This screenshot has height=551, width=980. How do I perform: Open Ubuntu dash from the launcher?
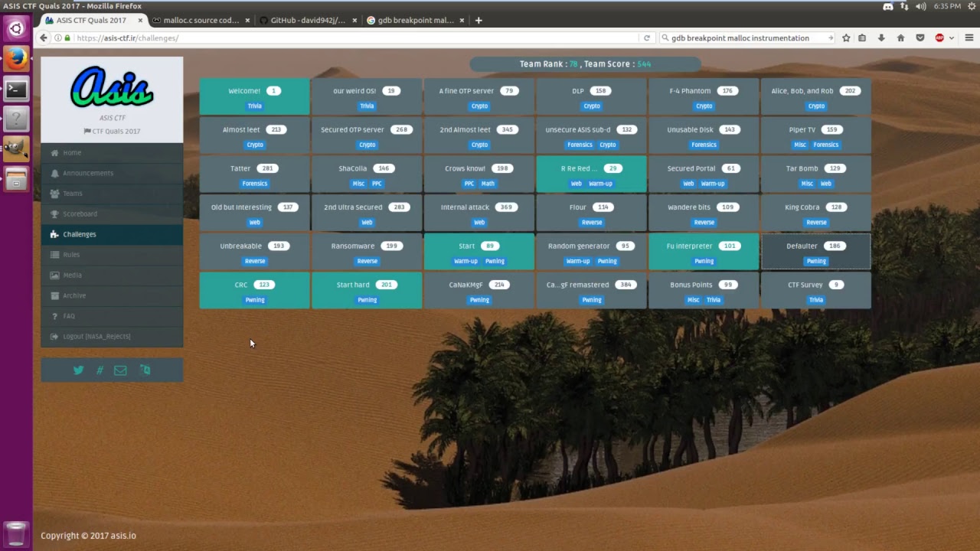pos(16,28)
